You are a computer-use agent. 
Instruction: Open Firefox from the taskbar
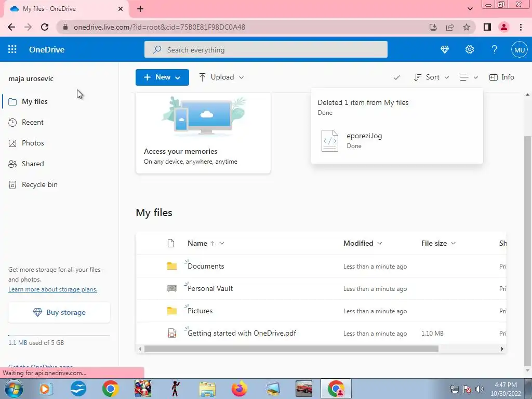[x=240, y=389]
